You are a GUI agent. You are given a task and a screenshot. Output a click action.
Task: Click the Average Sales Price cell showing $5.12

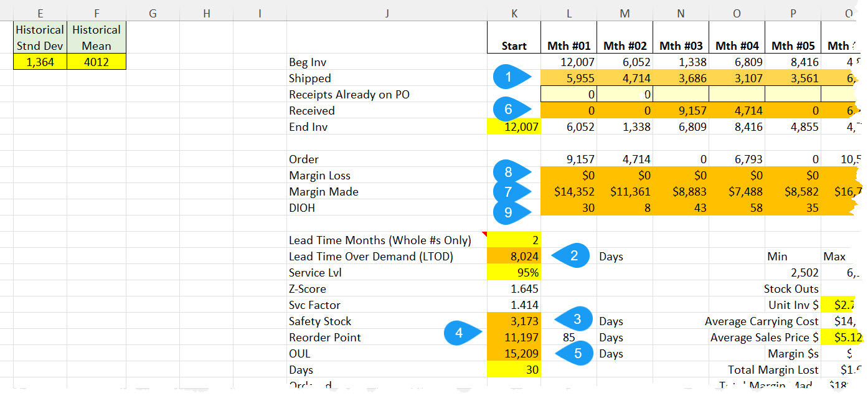(844, 337)
